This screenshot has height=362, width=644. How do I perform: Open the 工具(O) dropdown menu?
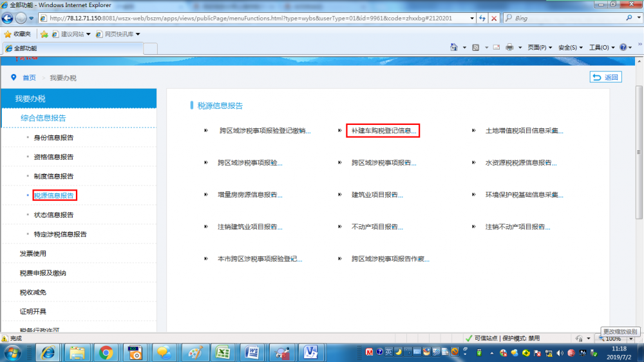[601, 48]
